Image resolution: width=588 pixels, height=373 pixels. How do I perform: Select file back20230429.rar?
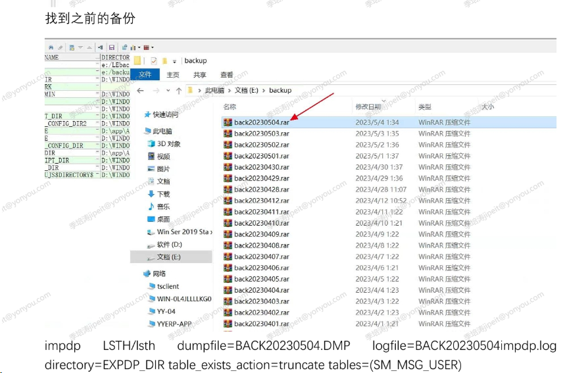[262, 178]
